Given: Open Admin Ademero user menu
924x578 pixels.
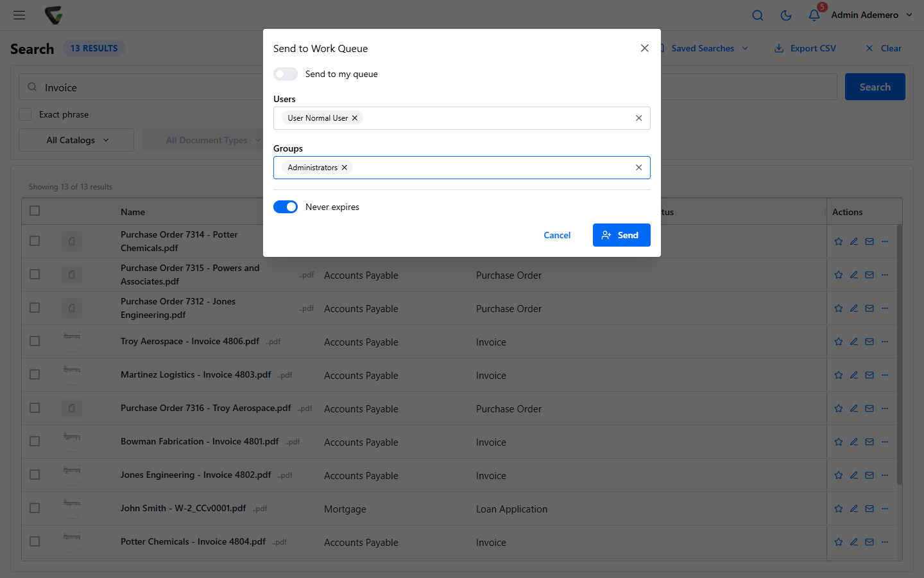Looking at the screenshot, I should coord(871,15).
